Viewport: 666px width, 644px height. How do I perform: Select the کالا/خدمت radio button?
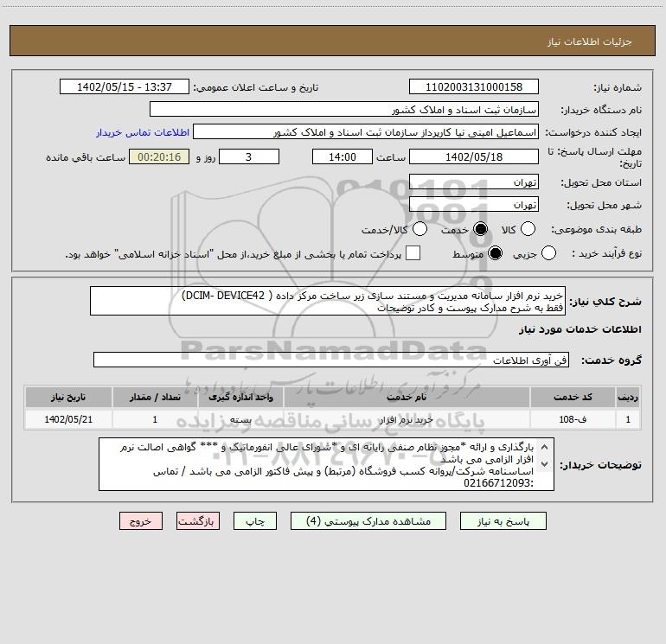click(420, 229)
